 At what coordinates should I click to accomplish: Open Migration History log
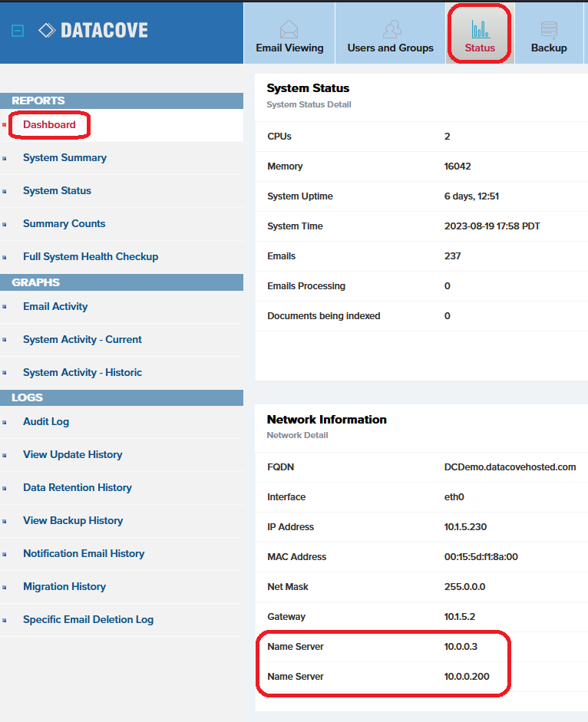point(64,587)
